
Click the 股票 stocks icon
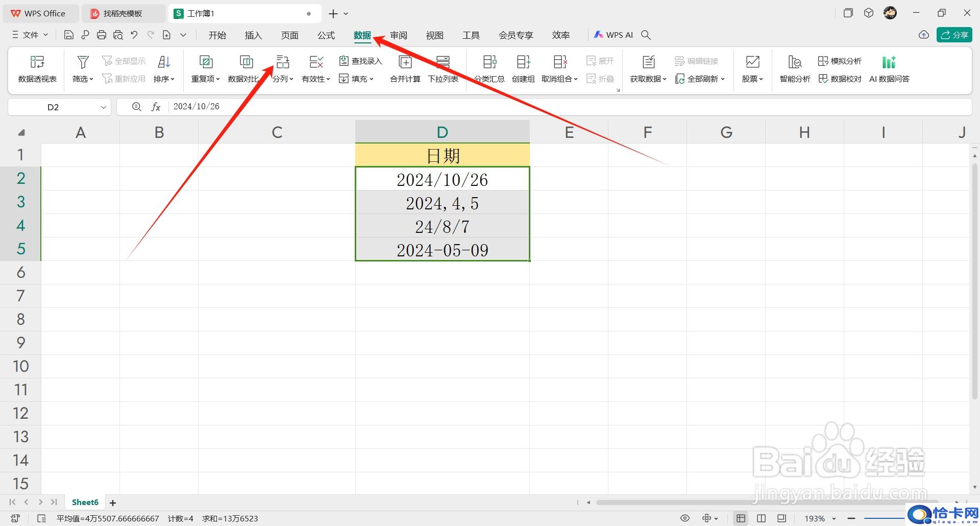752,62
